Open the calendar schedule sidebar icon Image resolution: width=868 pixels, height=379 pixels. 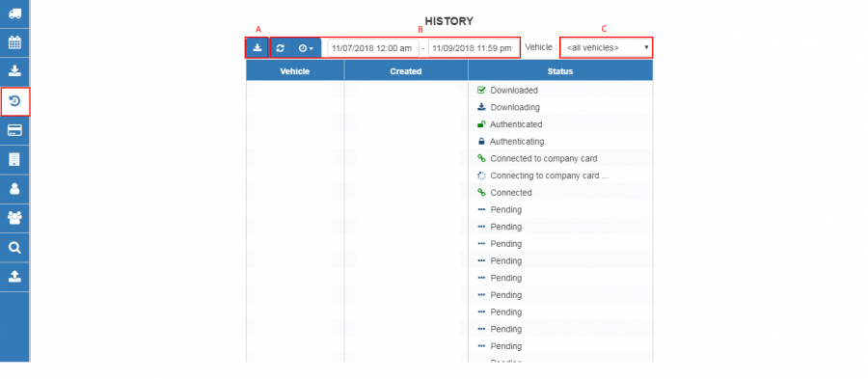click(x=14, y=42)
